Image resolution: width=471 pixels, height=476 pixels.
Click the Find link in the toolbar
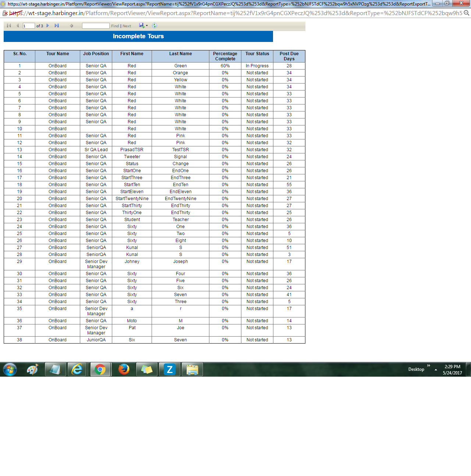115,26
